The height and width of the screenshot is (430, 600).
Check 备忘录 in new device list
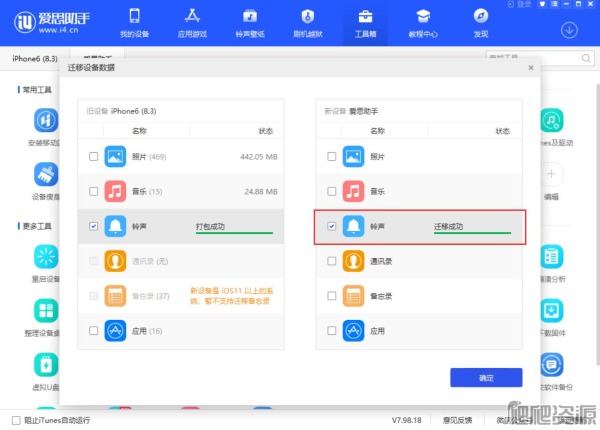tap(332, 296)
